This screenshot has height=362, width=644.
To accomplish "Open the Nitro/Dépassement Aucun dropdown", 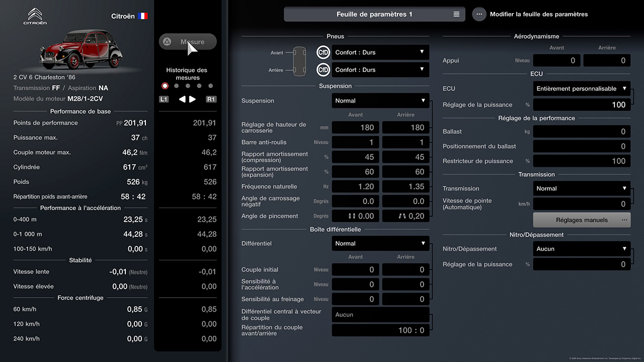I will pos(582,249).
